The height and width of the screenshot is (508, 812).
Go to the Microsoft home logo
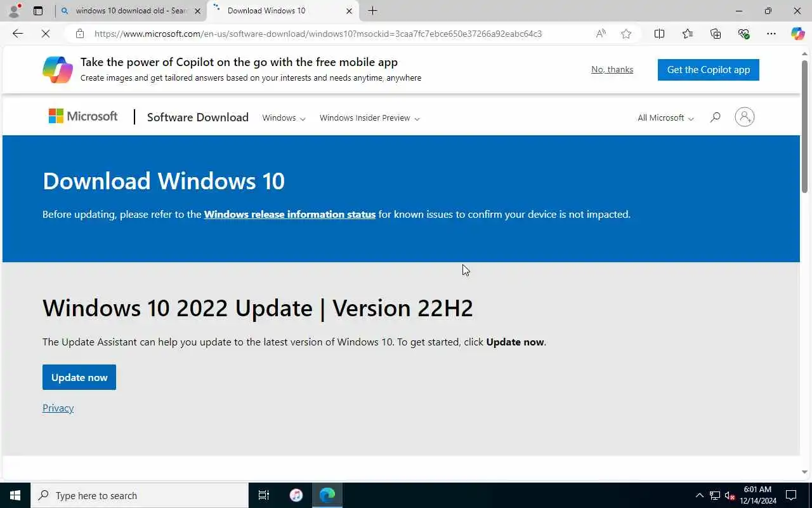[83, 116]
